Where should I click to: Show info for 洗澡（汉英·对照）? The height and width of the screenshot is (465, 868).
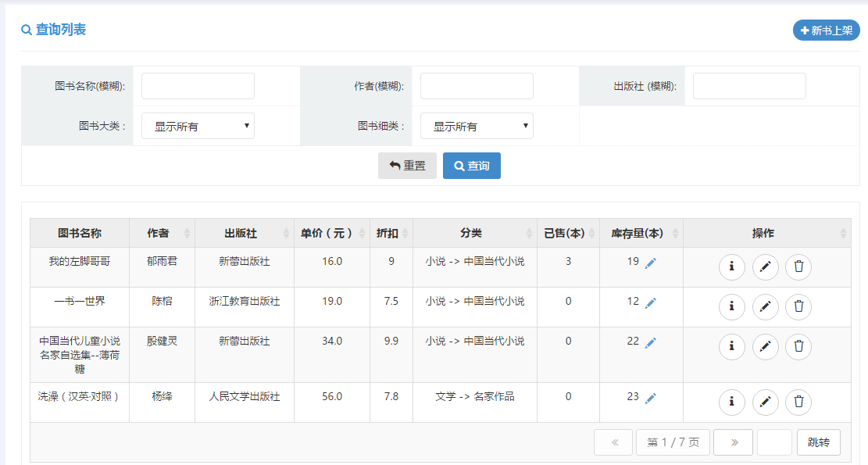(x=732, y=402)
